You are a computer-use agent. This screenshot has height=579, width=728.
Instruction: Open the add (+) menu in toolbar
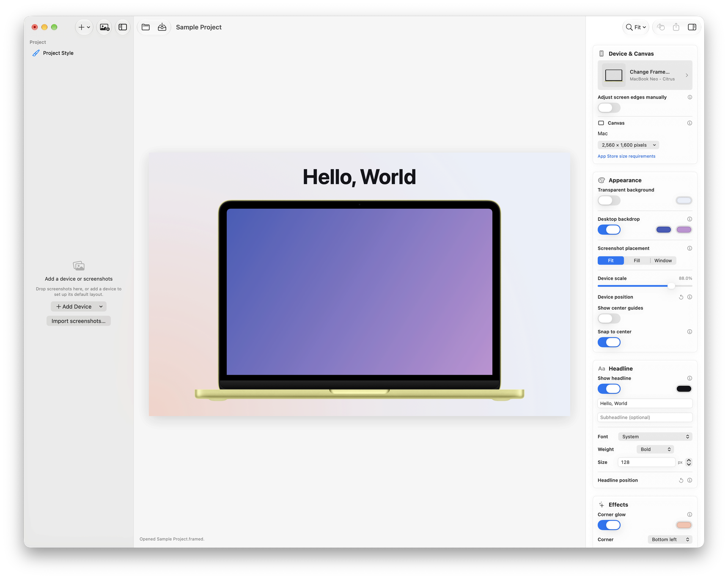click(x=84, y=27)
